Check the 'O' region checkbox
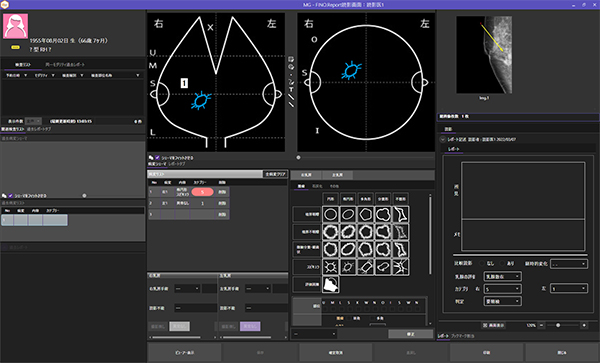The height and width of the screenshot is (363, 600). tap(383, 309)
